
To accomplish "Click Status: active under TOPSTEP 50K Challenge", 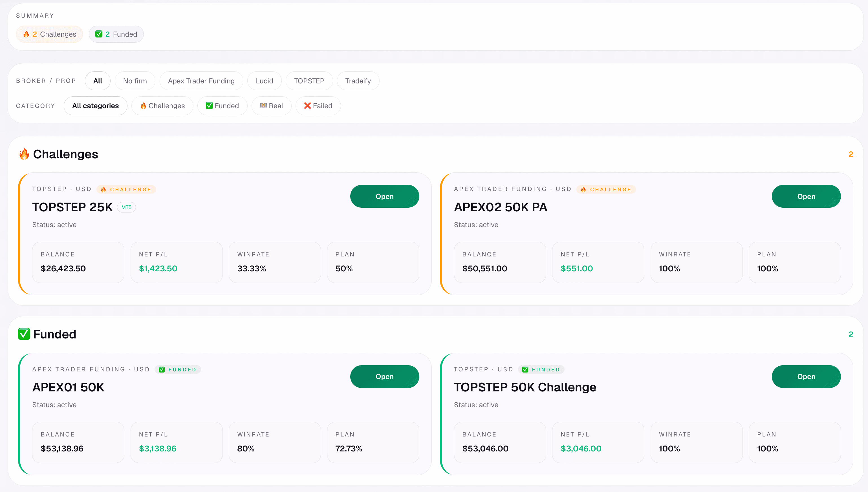I will point(476,405).
